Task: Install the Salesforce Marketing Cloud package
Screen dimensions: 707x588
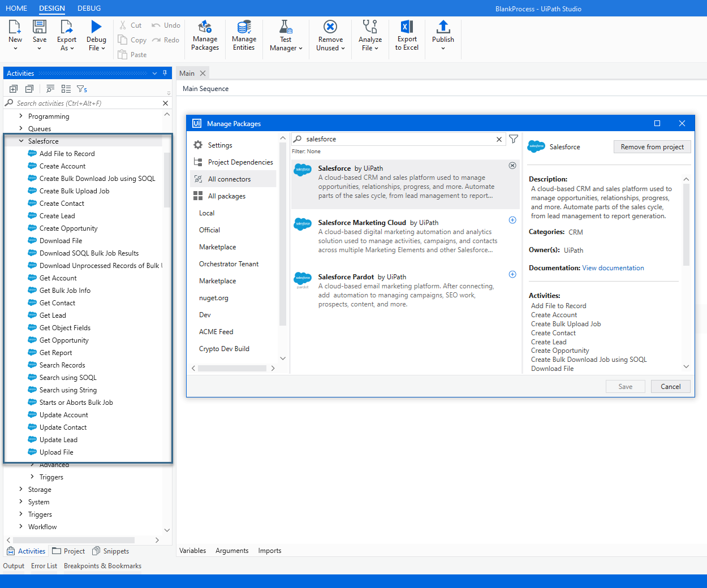Action: coord(512,220)
